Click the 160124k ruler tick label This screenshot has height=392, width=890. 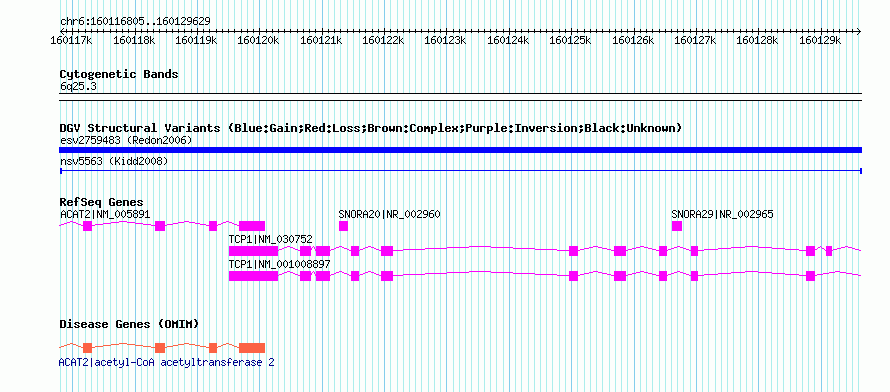[x=508, y=41]
